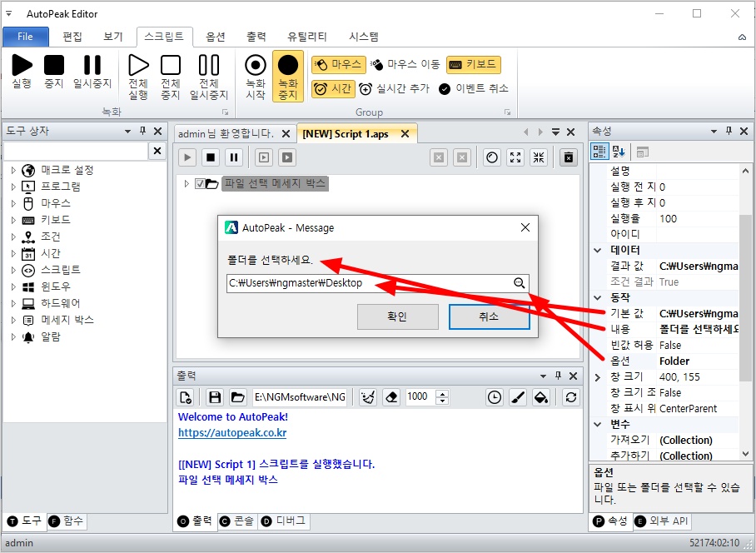Switch to 옵션 ribbon tab

216,37
